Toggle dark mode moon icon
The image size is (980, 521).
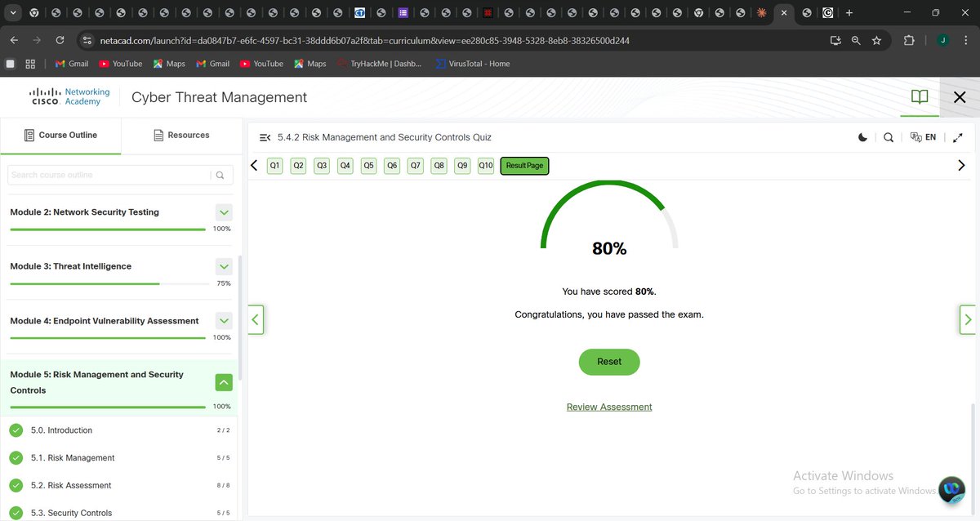[x=863, y=137]
